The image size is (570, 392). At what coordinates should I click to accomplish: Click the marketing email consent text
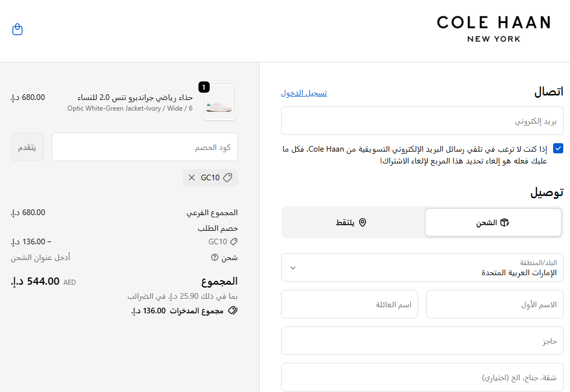(x=415, y=155)
